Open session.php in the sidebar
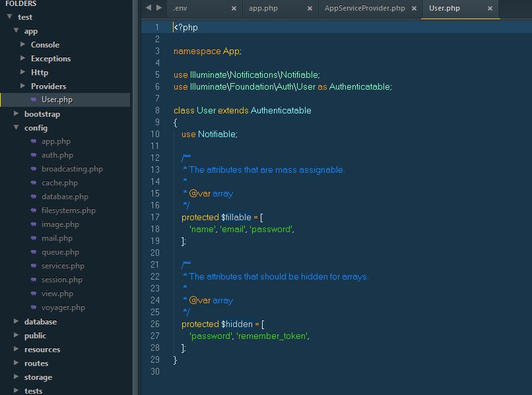The height and width of the screenshot is (395, 532). pyautogui.click(x=62, y=280)
